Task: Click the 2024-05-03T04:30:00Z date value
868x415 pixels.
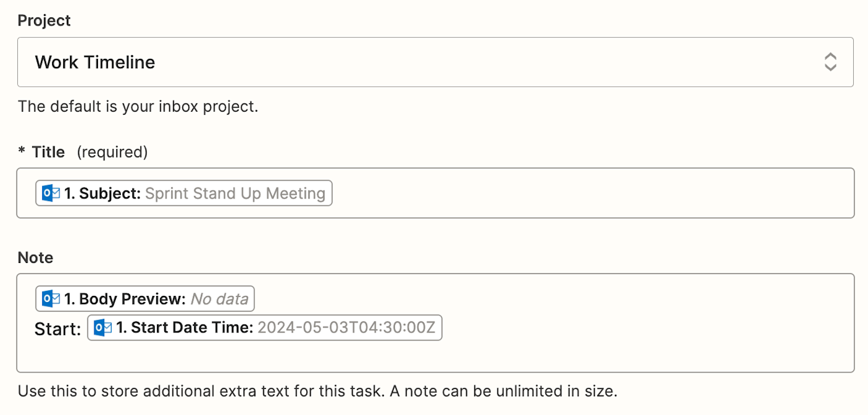Action: 346,328
